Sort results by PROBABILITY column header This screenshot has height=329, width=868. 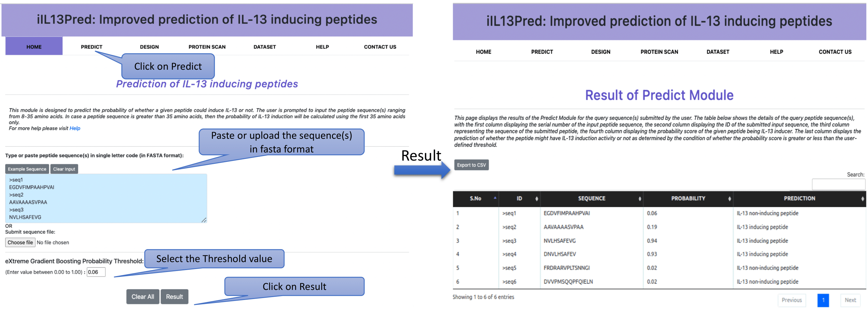688,199
